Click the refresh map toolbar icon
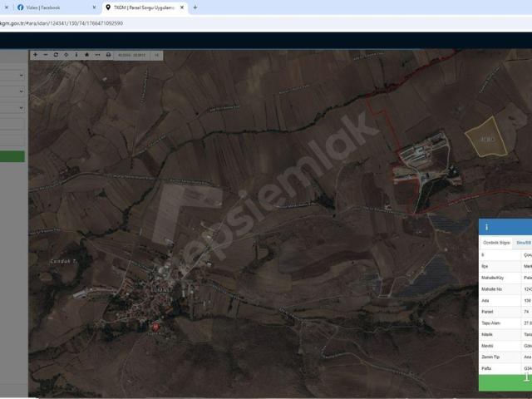Viewport: 532px width, 399px height. pyautogui.click(x=56, y=55)
